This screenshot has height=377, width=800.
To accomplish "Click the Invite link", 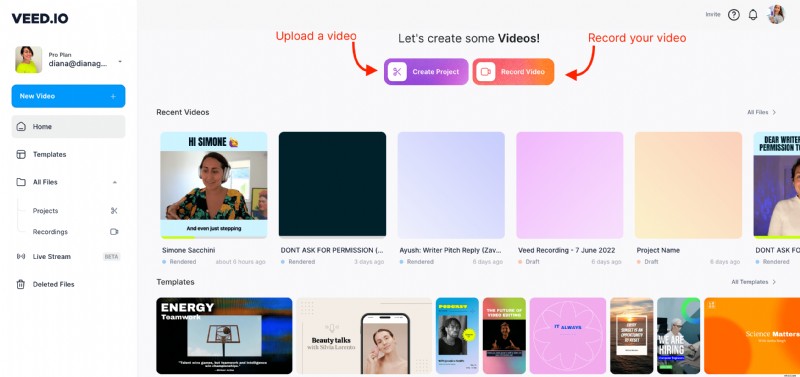I will coord(713,14).
